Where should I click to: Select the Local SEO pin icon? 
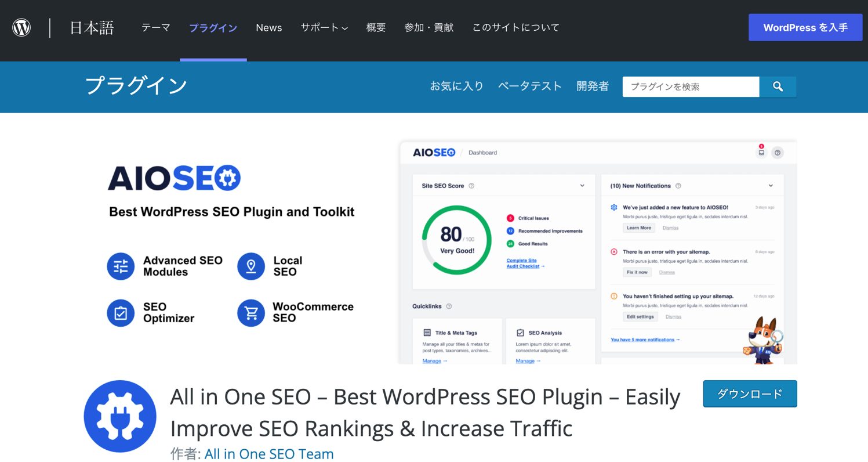[250, 266]
